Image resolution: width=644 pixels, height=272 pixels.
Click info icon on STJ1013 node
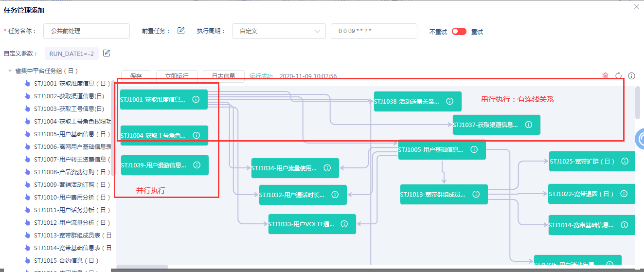(476, 194)
